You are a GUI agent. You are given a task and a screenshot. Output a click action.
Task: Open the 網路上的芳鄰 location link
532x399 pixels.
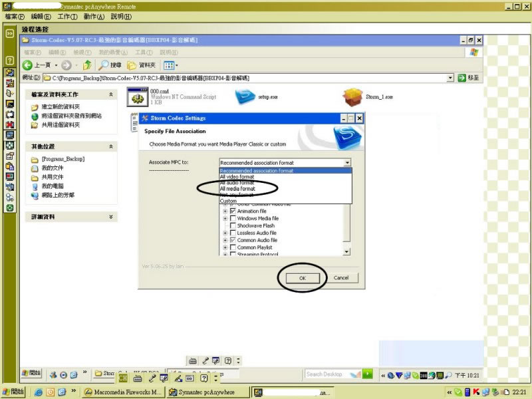point(58,195)
